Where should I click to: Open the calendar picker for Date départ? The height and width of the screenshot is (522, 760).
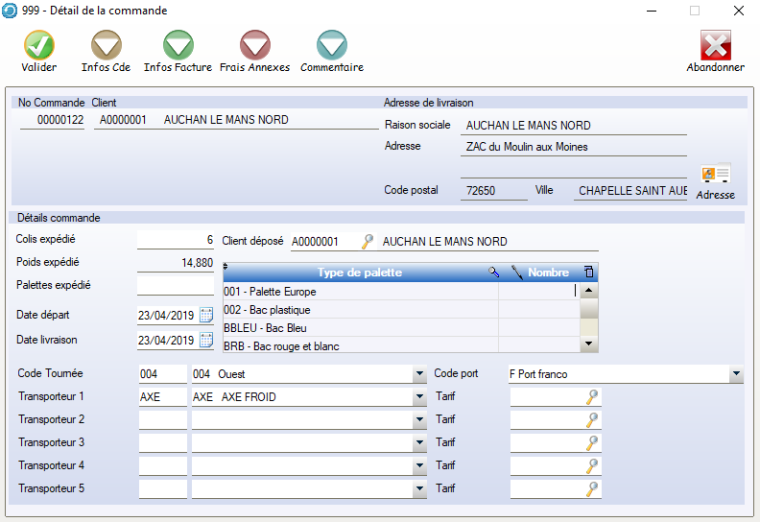[207, 315]
